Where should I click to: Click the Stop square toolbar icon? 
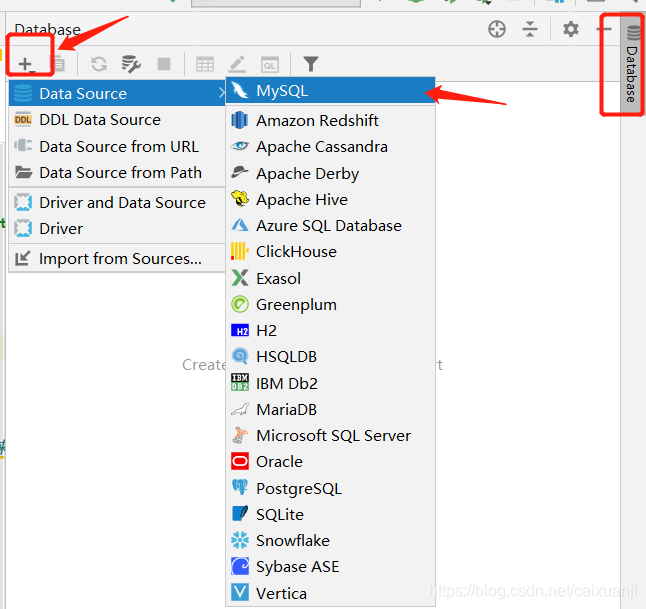click(164, 64)
